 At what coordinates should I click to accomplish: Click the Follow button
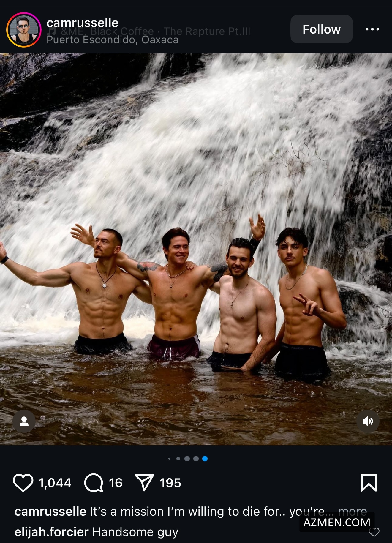coord(321,29)
